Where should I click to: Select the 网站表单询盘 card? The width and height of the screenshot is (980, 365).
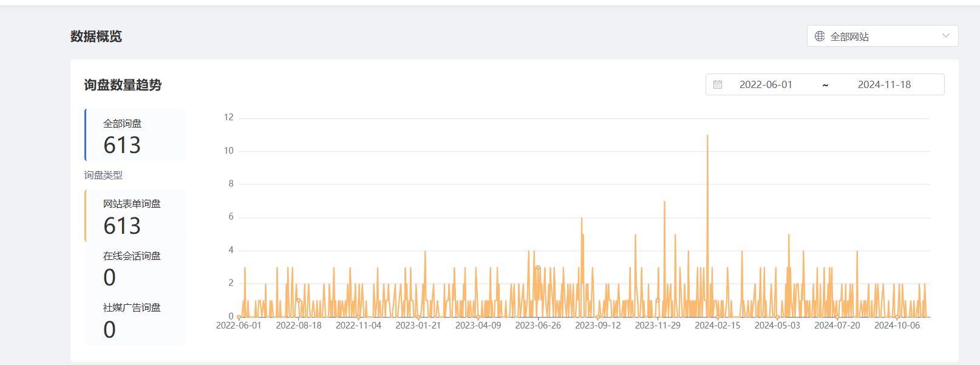[x=135, y=216]
